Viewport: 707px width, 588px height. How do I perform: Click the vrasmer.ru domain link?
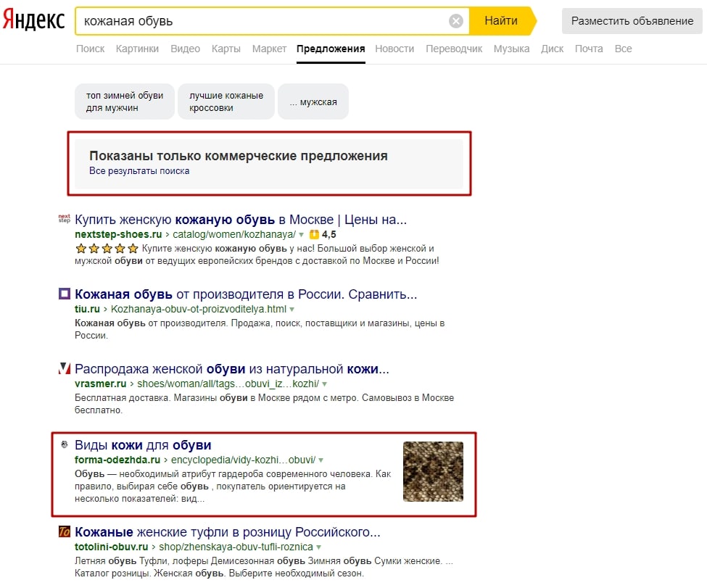coord(101,384)
